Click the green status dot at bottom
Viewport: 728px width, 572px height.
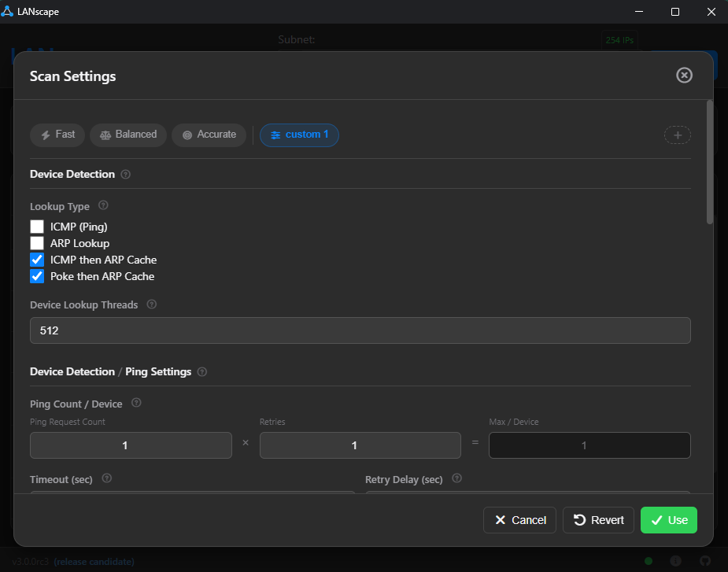tap(649, 561)
